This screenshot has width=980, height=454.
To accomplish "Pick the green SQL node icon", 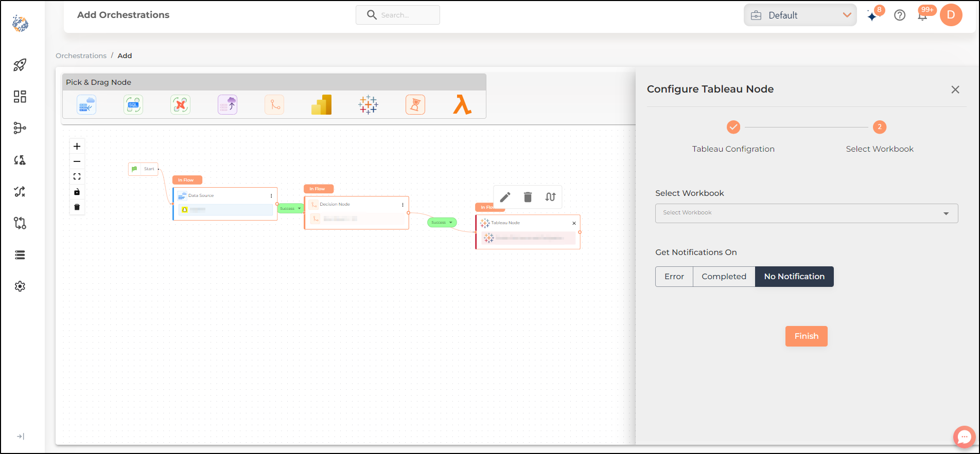I will pos(133,105).
